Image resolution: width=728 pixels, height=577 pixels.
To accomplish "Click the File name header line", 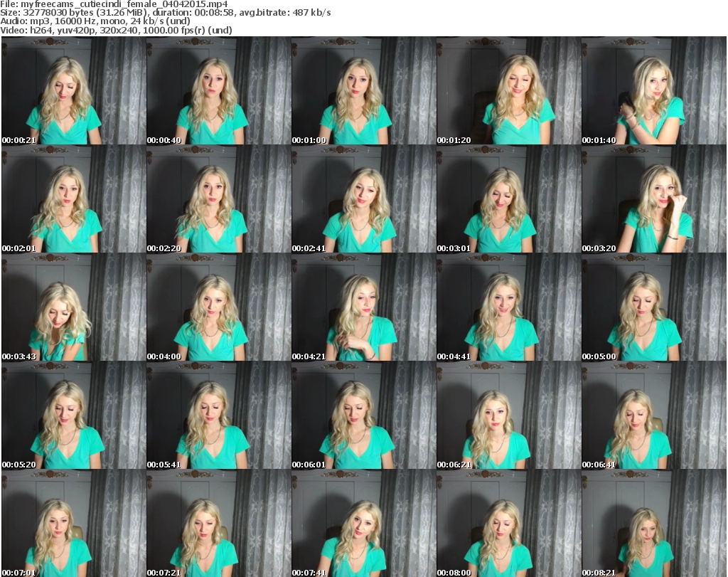I will pos(114,4).
